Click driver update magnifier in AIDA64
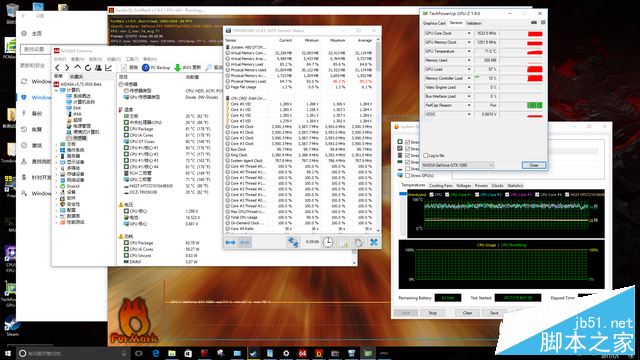This screenshot has height=360, width=640. point(209,68)
